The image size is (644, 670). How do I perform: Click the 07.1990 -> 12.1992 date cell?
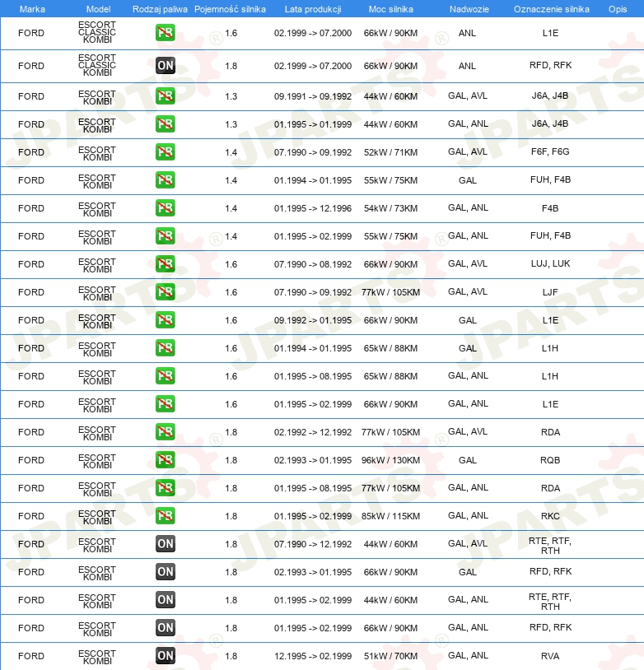coord(313,544)
